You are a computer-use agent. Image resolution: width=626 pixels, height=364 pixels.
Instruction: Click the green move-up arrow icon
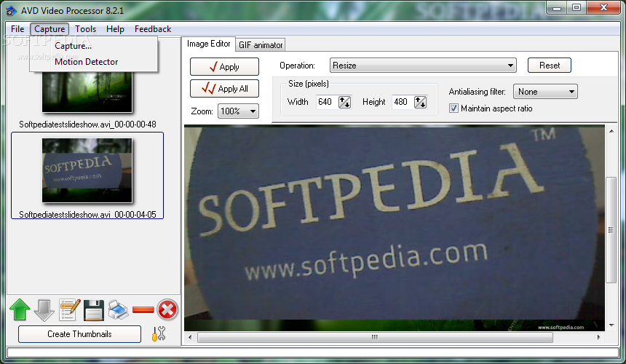20,309
